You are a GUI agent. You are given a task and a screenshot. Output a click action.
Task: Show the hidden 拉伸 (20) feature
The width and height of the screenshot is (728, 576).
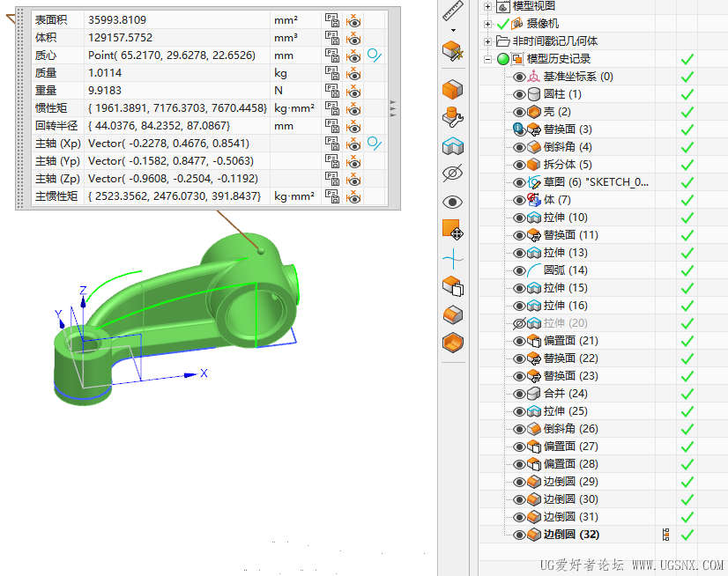coord(519,323)
